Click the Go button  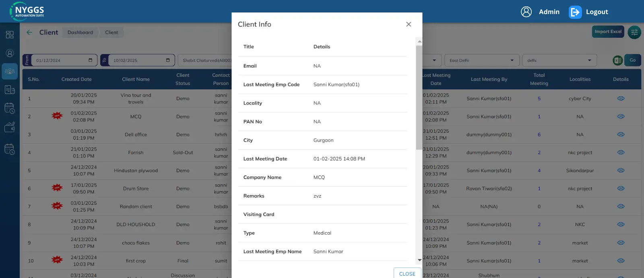633,60
